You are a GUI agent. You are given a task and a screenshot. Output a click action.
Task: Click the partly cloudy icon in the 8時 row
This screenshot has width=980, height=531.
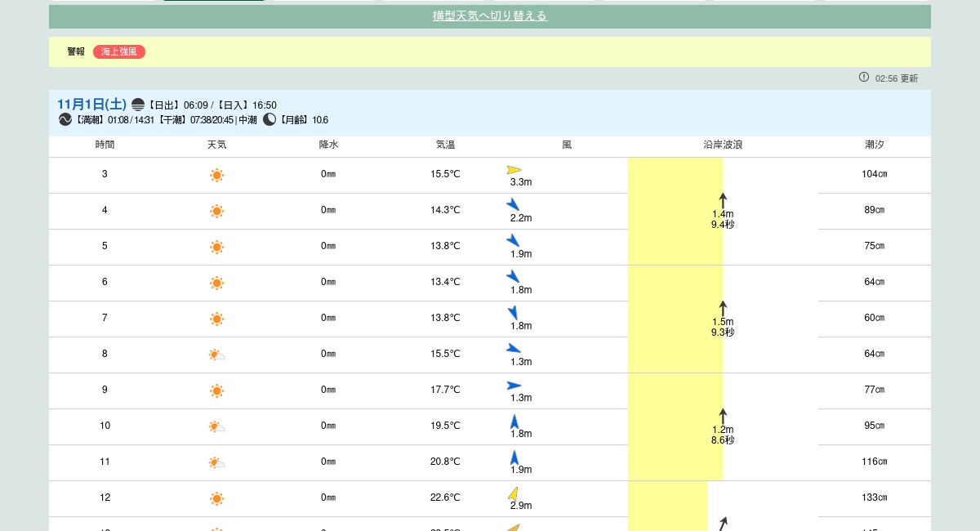coord(216,355)
